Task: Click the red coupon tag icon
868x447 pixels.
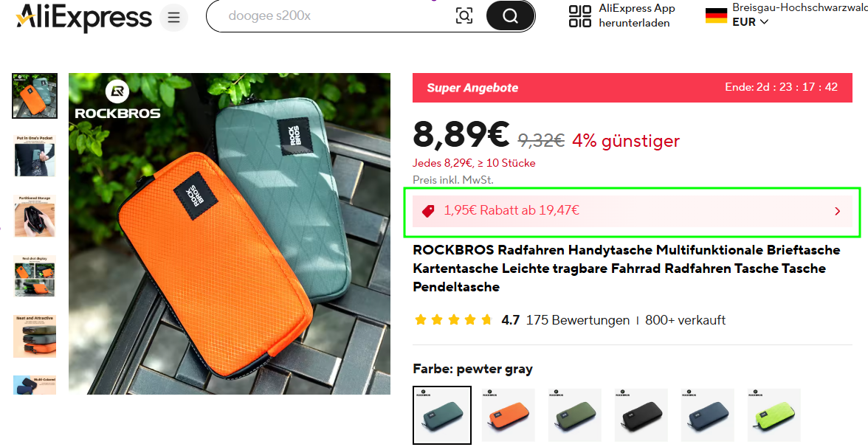Action: point(428,211)
